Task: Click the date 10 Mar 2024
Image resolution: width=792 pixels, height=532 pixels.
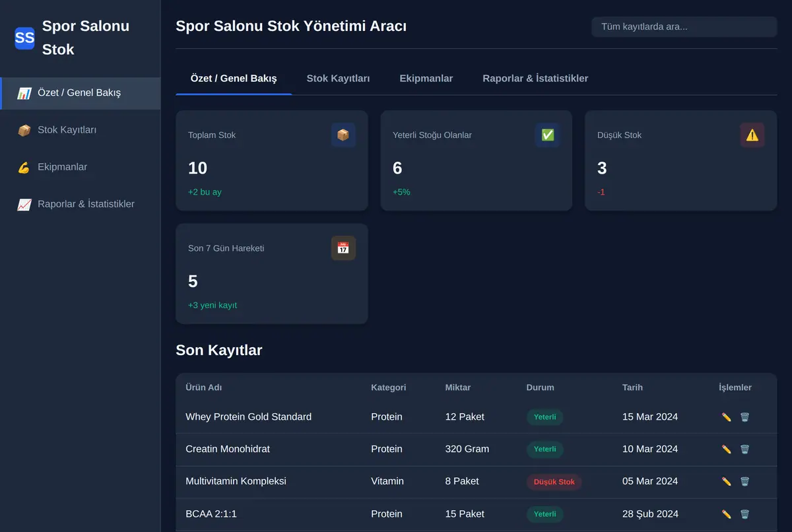Action: 650,449
